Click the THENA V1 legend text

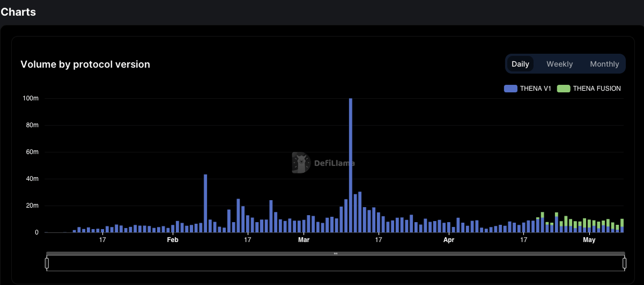tap(536, 89)
